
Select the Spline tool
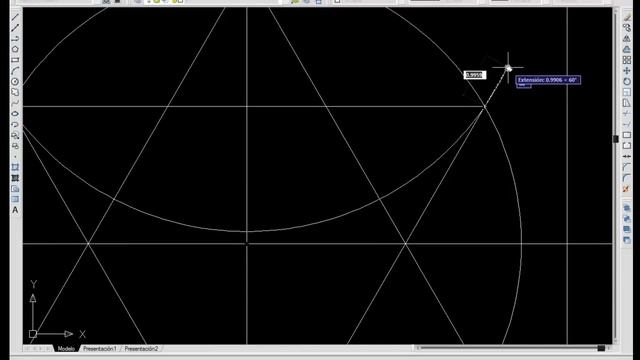(15, 103)
